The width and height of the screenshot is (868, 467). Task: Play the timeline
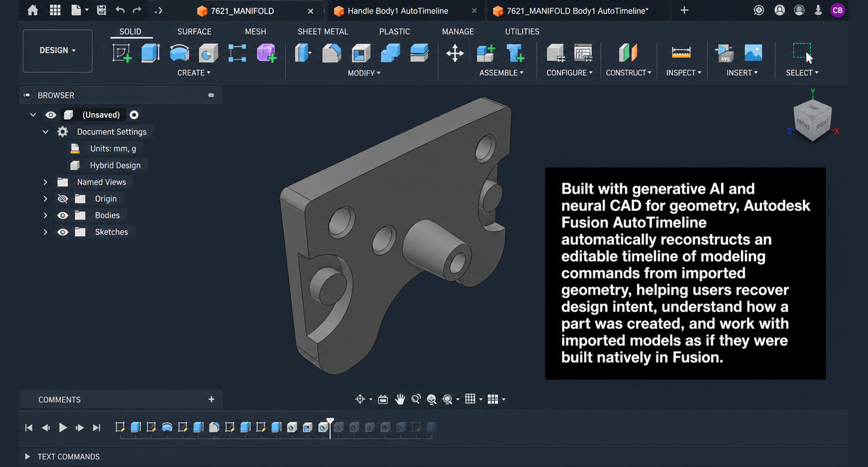(63, 428)
